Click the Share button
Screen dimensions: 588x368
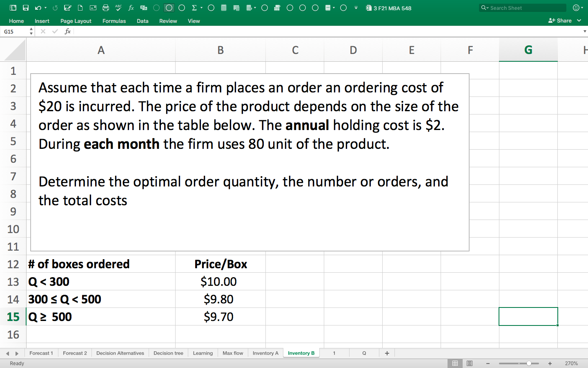click(x=563, y=20)
